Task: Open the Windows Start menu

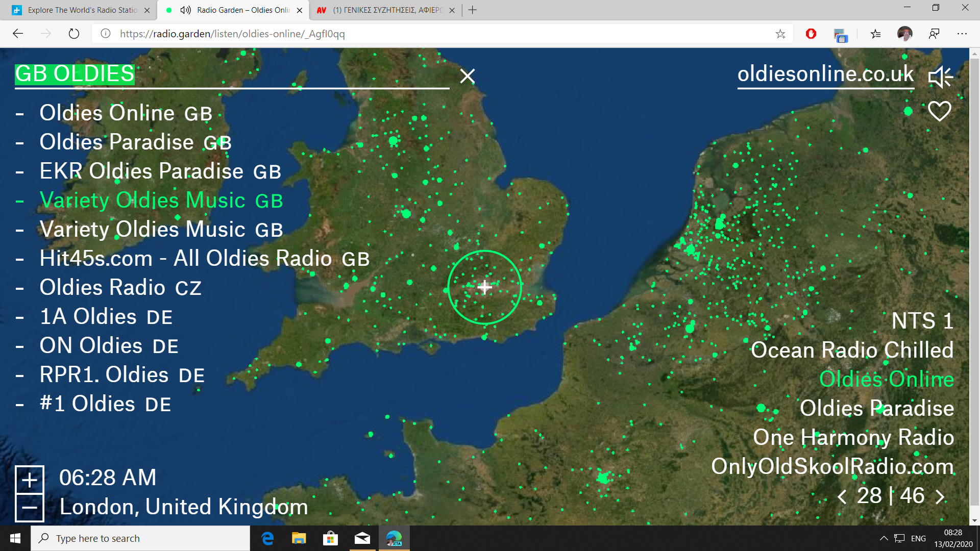Action: coord(15,538)
